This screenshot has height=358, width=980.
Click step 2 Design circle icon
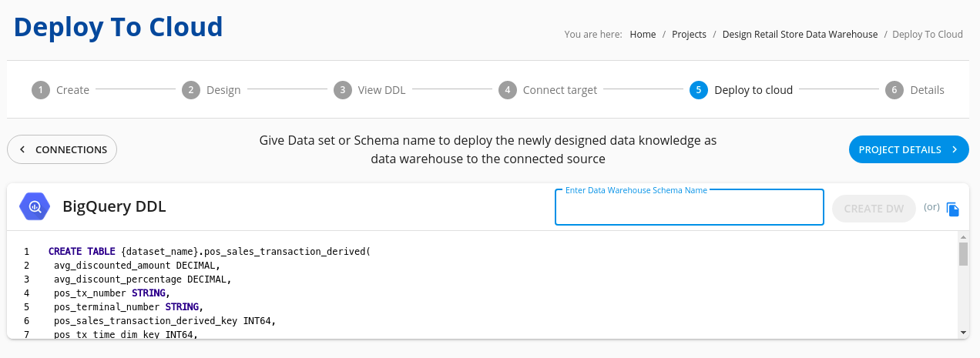[x=190, y=90]
